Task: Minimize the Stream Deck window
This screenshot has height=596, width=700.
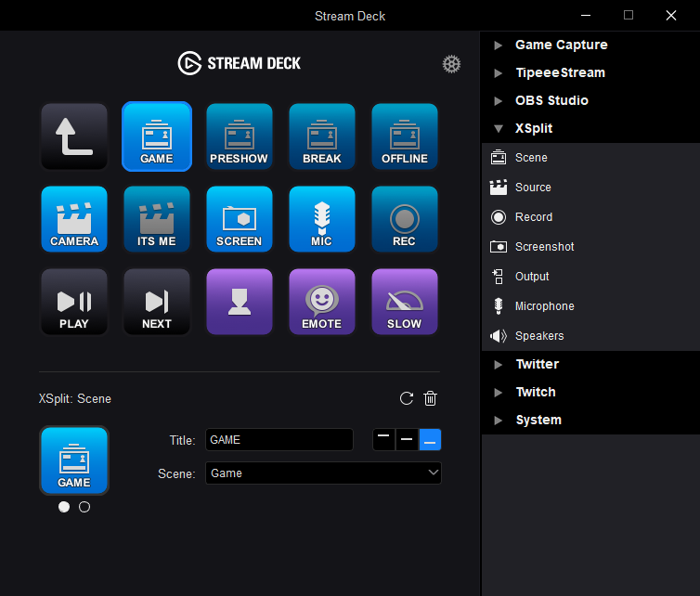Action: pyautogui.click(x=586, y=15)
